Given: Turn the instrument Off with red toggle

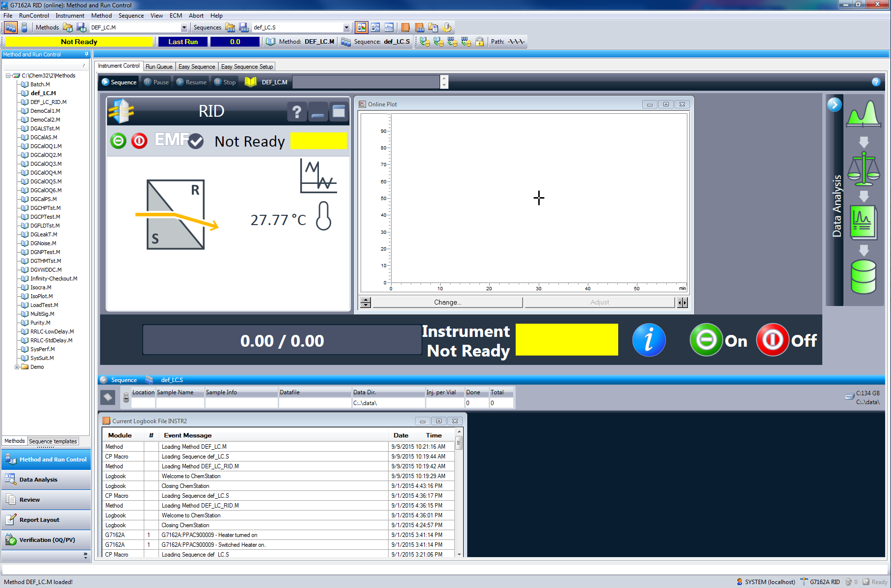Looking at the screenshot, I should point(772,340).
